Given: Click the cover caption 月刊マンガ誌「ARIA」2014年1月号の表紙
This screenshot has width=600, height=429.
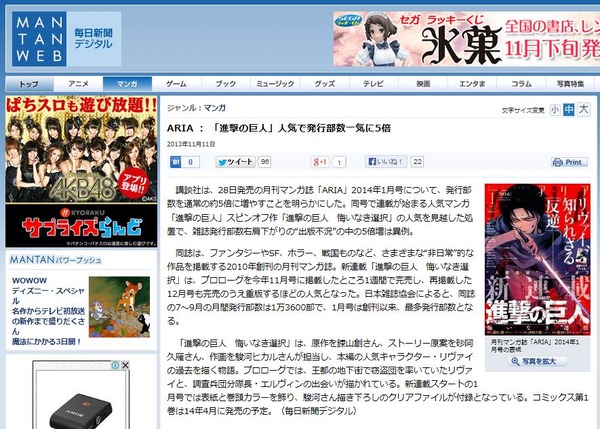Looking at the screenshot, I should pyautogui.click(x=535, y=346).
